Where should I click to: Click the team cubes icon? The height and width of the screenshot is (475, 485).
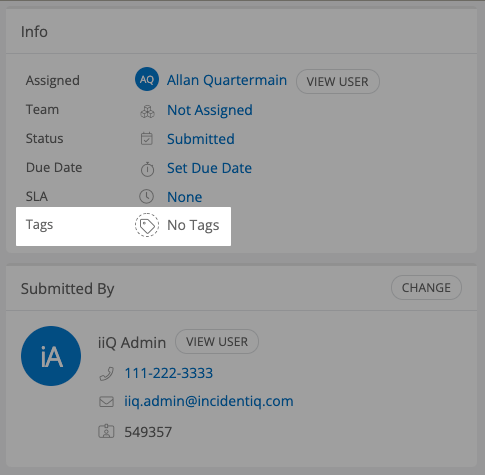[147, 112]
